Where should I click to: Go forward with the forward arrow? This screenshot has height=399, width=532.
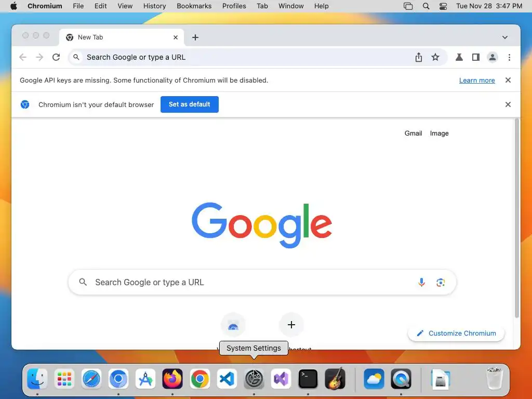39,57
